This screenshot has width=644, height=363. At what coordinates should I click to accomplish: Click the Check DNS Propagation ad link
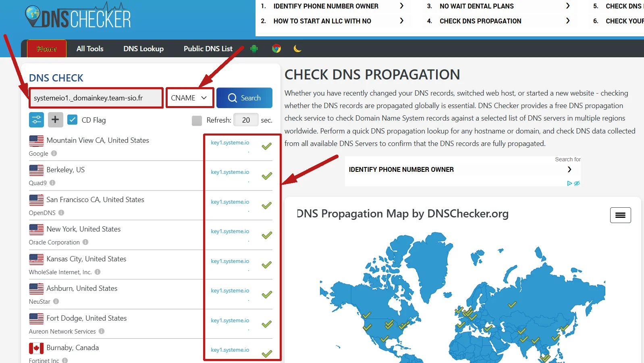(x=480, y=21)
